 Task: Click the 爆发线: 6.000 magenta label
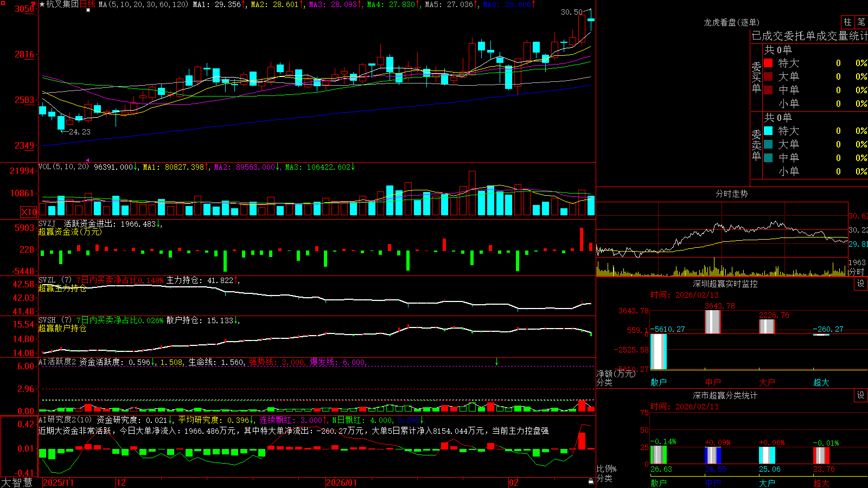point(338,362)
